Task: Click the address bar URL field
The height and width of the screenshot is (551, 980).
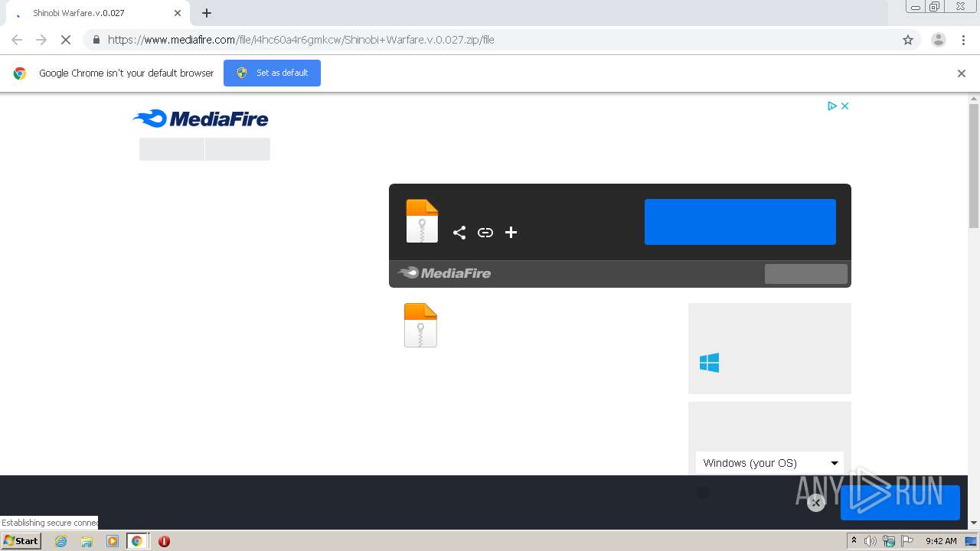Action: coord(501,40)
